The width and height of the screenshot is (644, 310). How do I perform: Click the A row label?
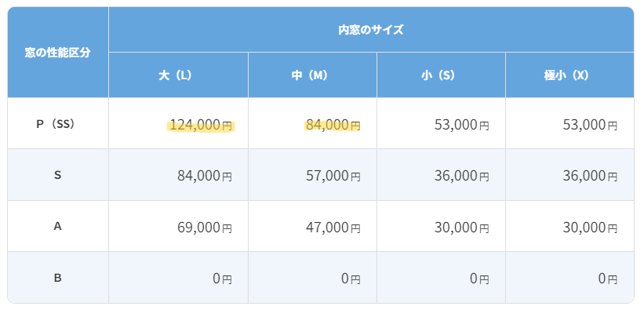[x=58, y=226]
